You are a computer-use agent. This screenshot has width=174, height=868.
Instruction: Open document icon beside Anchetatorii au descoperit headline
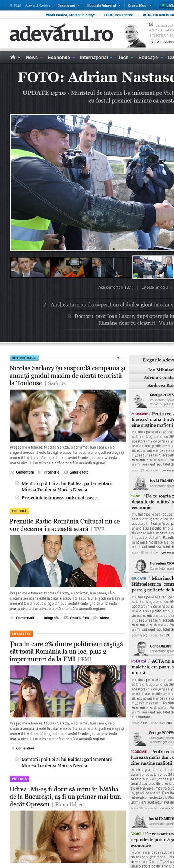(44, 304)
